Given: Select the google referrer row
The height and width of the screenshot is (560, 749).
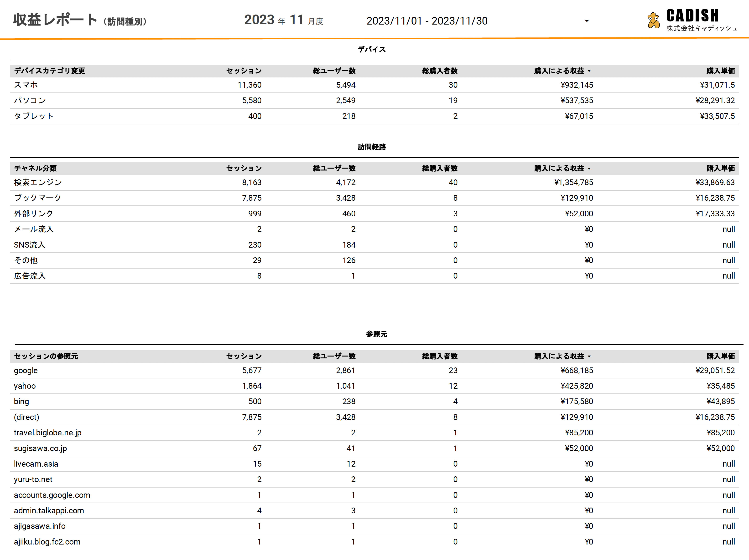Looking at the screenshot, I should click(26, 370).
